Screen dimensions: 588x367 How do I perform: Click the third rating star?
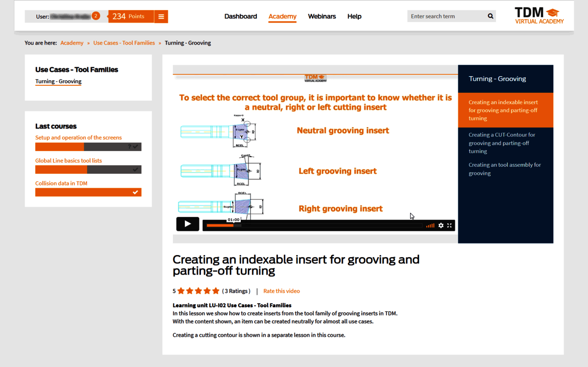coord(199,291)
